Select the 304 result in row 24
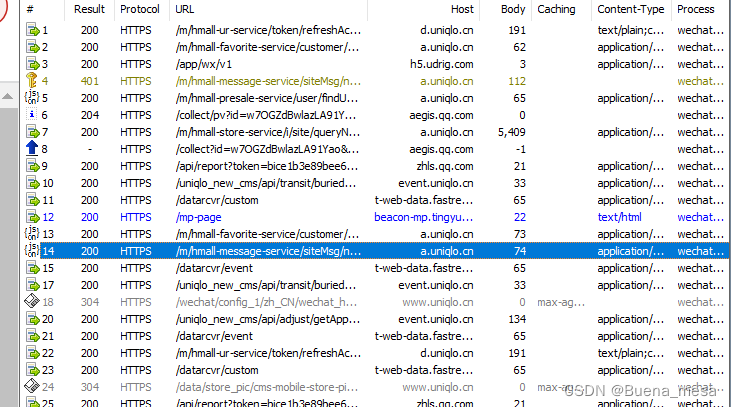This screenshot has height=407, width=731. coord(90,387)
